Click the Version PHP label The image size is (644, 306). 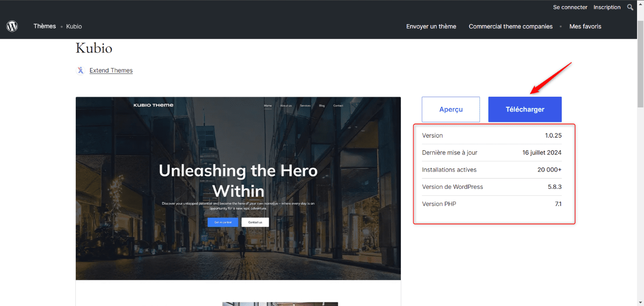[439, 204]
